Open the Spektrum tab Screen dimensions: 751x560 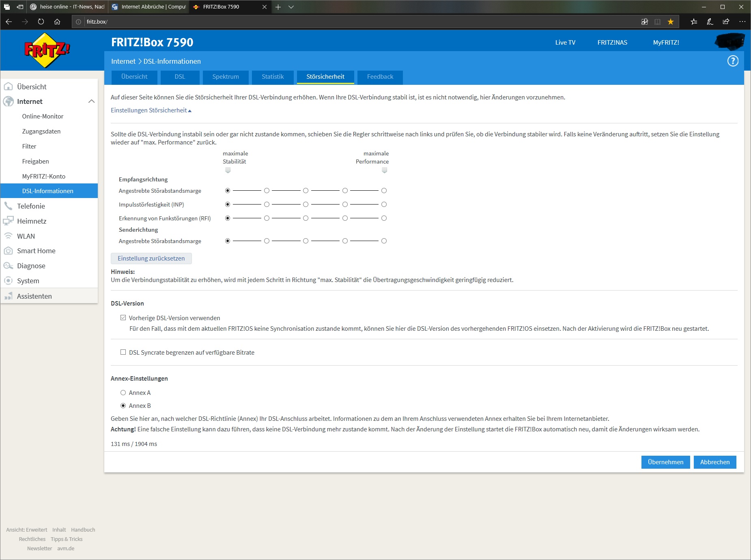[x=226, y=77]
